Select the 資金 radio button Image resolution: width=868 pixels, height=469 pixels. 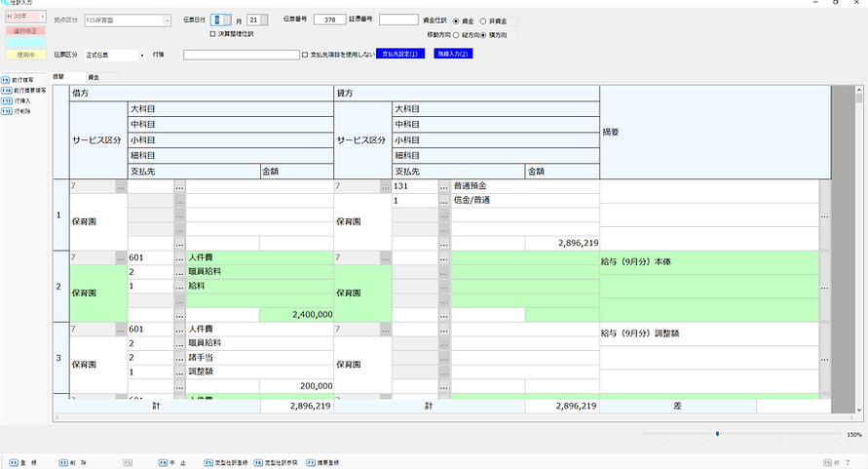(x=456, y=21)
